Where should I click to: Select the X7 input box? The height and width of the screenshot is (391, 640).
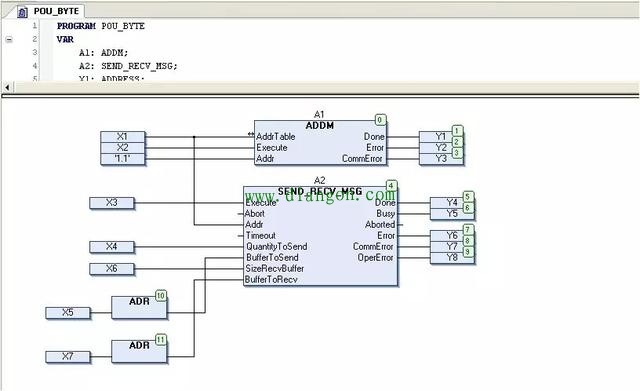point(68,357)
